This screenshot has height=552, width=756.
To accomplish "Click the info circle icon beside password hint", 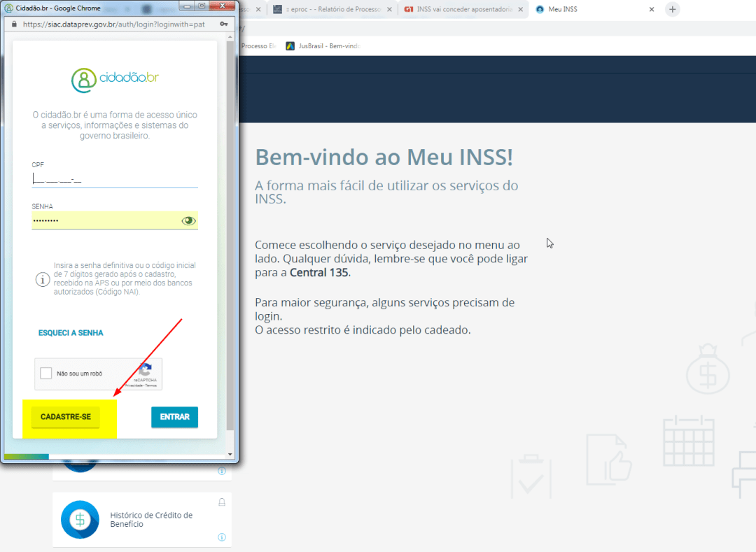I will 42,278.
